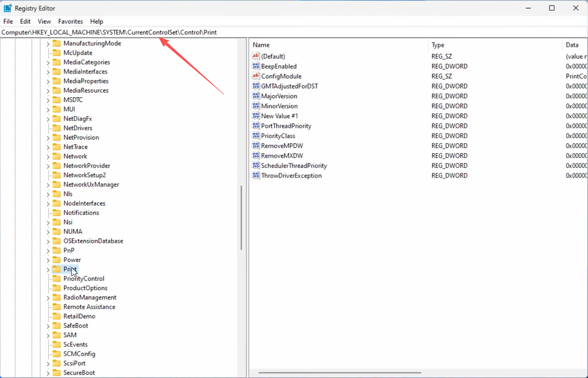588x378 pixels.
Task: Select the RemoveMXDW value name
Action: pos(282,156)
